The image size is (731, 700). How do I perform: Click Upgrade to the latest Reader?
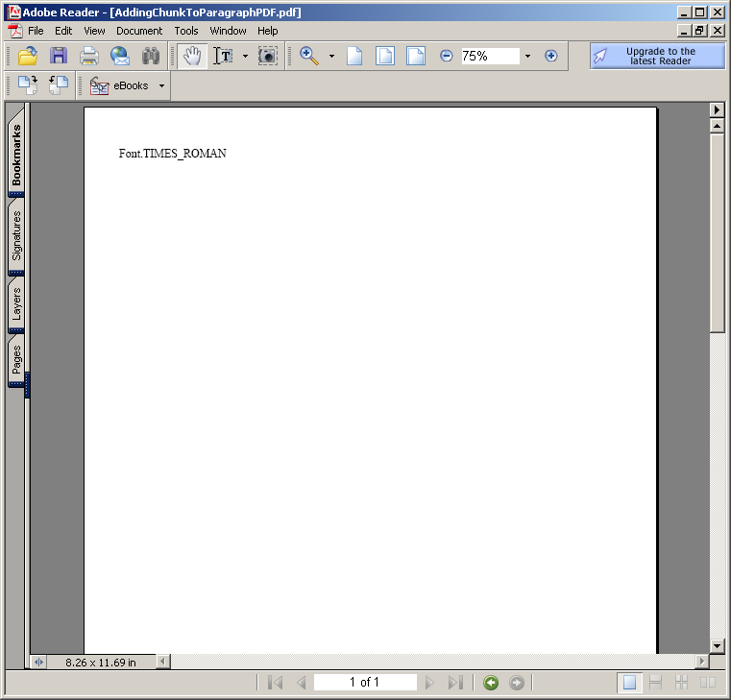(657, 56)
